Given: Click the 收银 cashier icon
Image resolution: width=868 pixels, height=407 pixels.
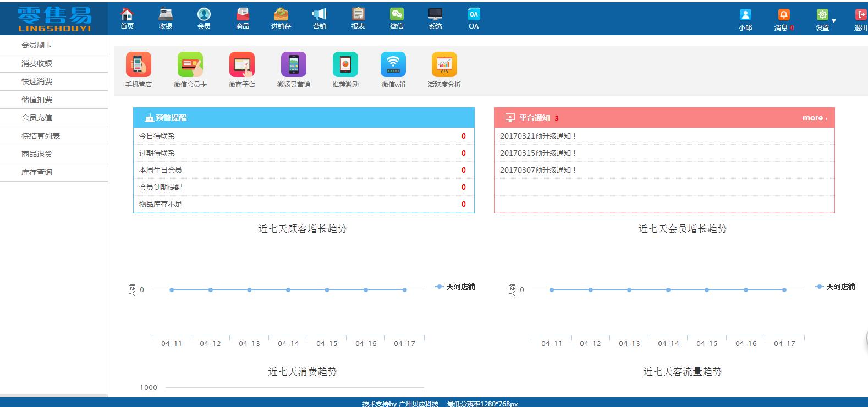Looking at the screenshot, I should tap(166, 14).
